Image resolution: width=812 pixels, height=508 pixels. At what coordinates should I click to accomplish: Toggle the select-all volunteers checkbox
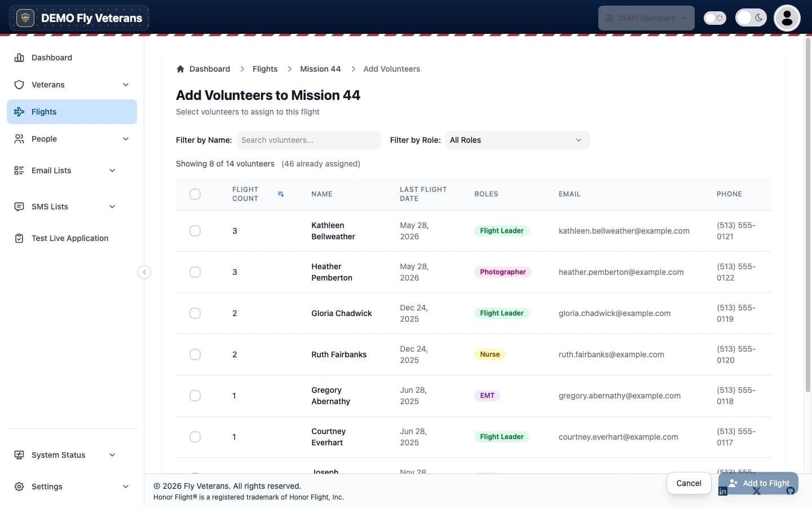195,194
